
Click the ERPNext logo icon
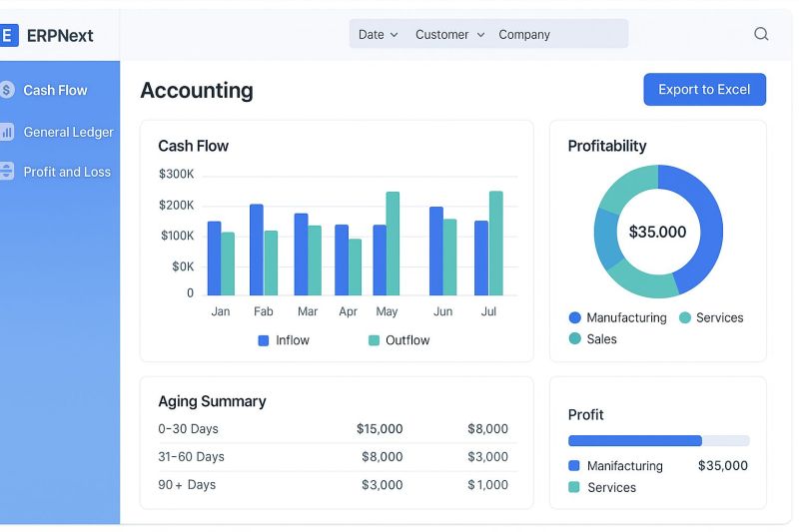pos(8,36)
